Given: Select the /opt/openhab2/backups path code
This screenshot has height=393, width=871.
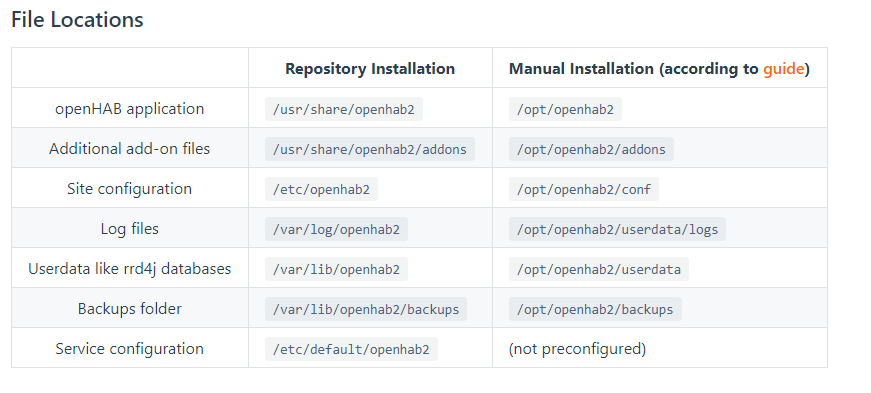Looking at the screenshot, I should 595,309.
